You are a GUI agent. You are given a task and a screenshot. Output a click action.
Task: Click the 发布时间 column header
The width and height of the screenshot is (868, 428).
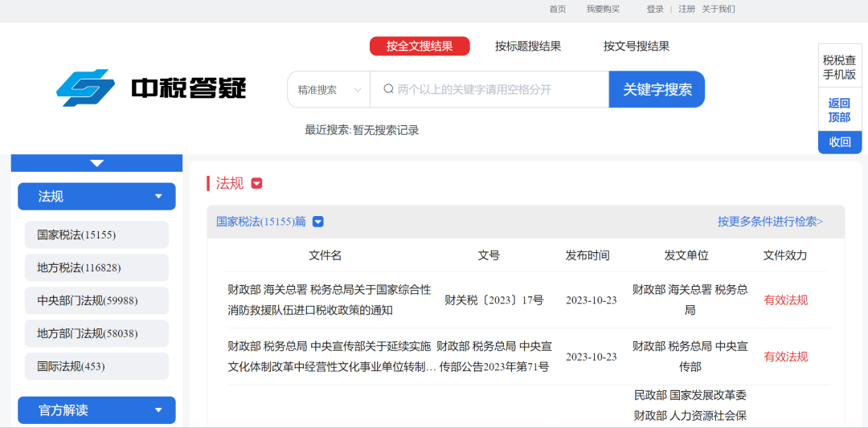(x=588, y=255)
